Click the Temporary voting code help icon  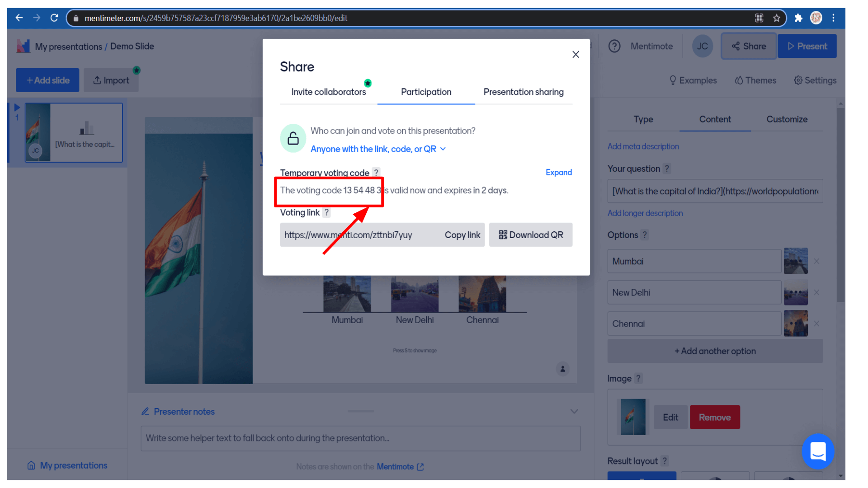pyautogui.click(x=376, y=173)
